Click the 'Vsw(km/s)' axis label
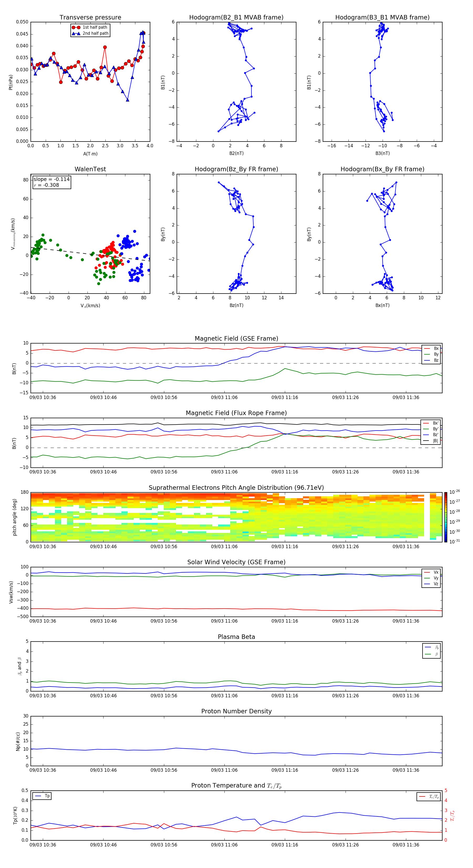 tap(11, 592)
